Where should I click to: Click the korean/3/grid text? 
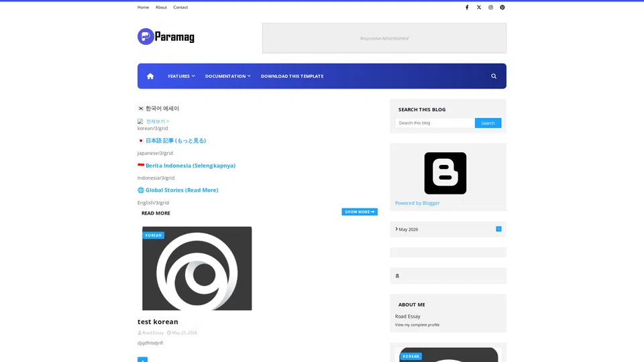(152, 129)
